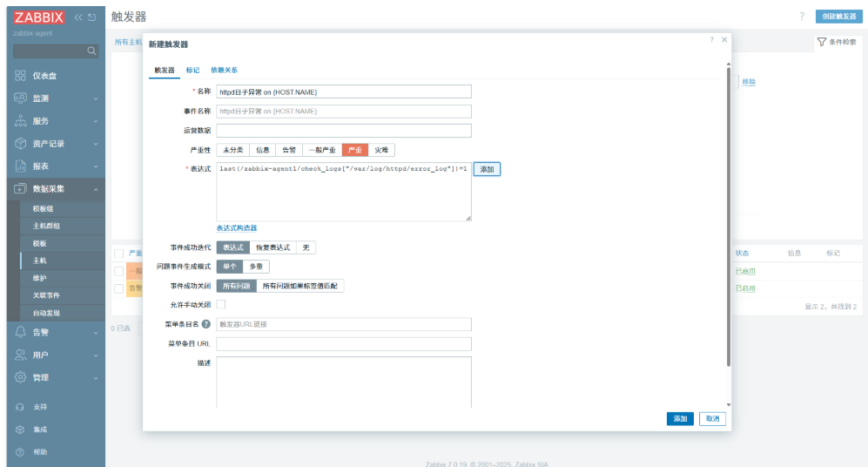Set severity to 告警
Image resolution: width=868 pixels, height=467 pixels.
pos(289,150)
